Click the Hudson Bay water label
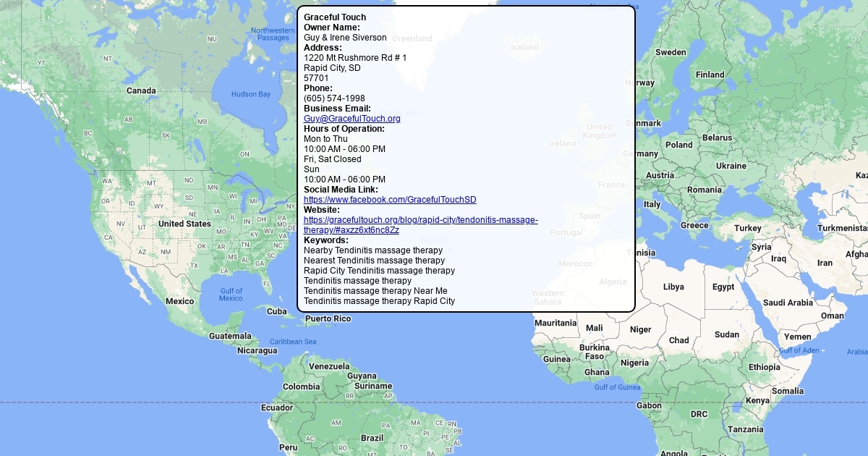 point(250,94)
